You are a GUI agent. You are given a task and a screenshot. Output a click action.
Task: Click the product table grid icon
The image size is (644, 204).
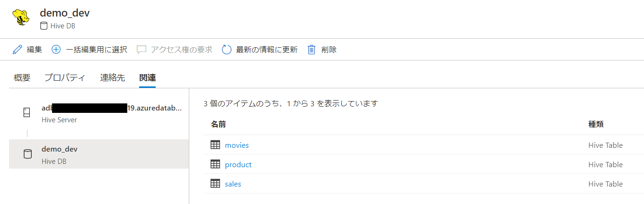pyautogui.click(x=215, y=164)
